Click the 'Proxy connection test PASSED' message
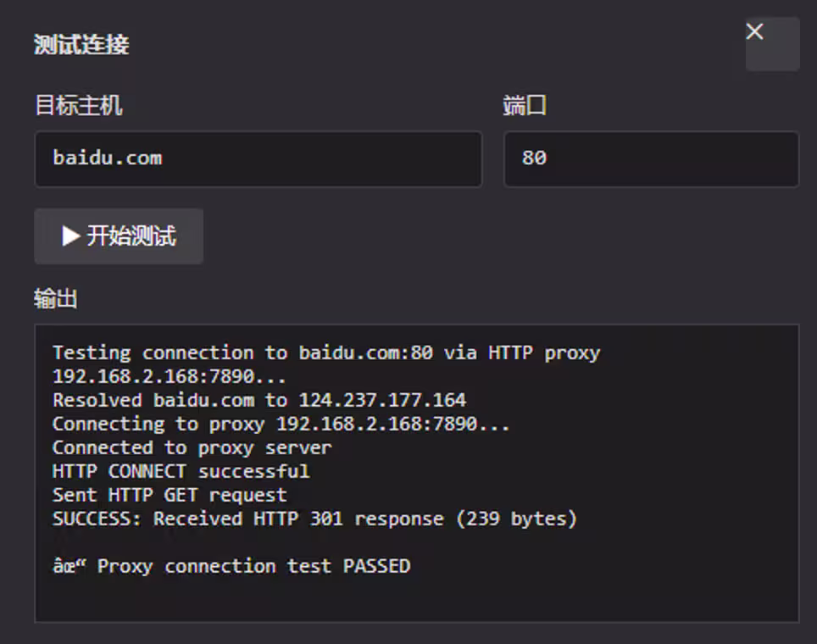Image resolution: width=817 pixels, height=644 pixels. point(232,566)
